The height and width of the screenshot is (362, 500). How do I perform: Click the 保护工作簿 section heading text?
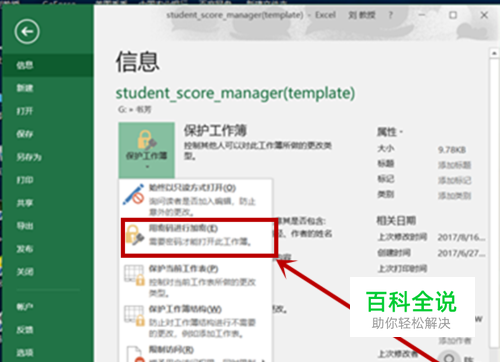(x=215, y=131)
